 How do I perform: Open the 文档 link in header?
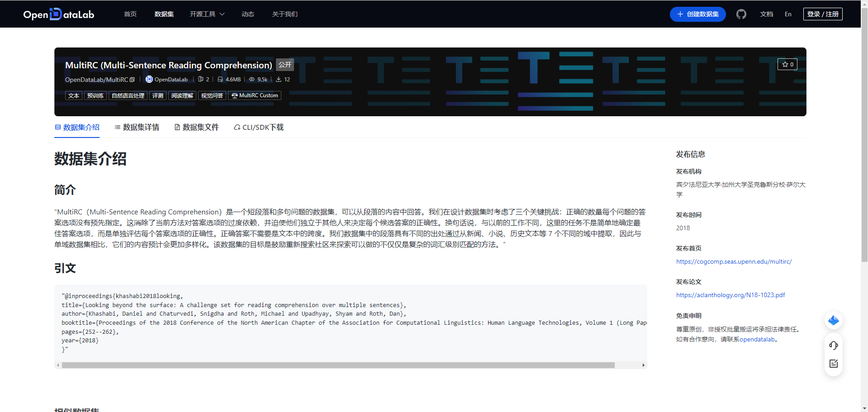click(766, 14)
